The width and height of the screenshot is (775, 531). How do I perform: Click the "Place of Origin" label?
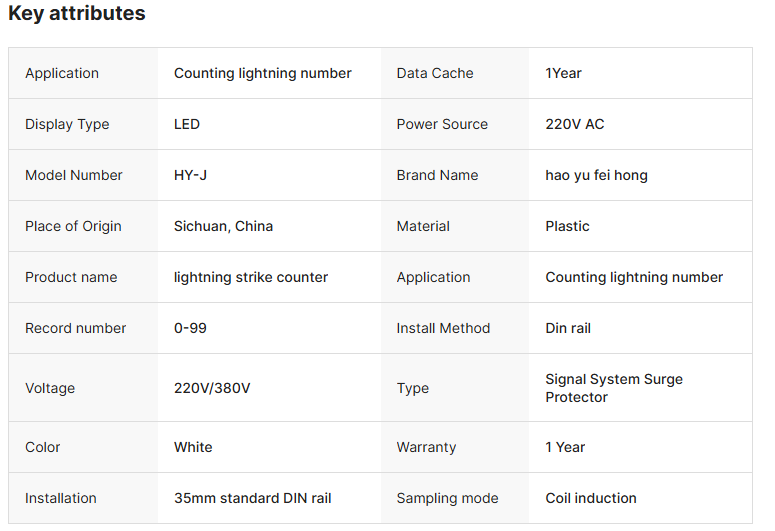pyautogui.click(x=73, y=226)
